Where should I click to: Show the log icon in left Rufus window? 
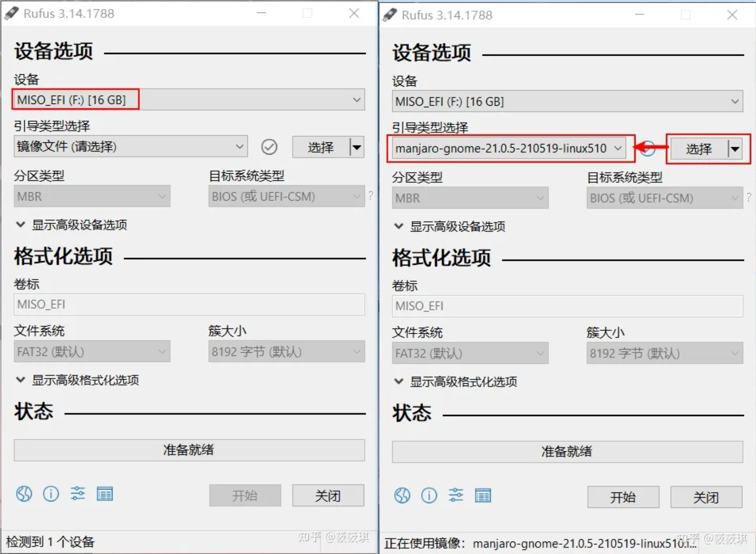click(x=105, y=493)
